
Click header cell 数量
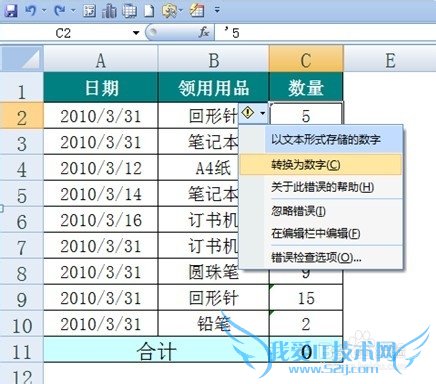306,87
